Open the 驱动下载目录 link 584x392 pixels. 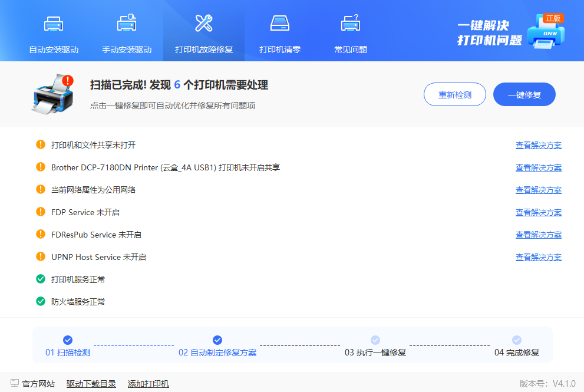91,384
